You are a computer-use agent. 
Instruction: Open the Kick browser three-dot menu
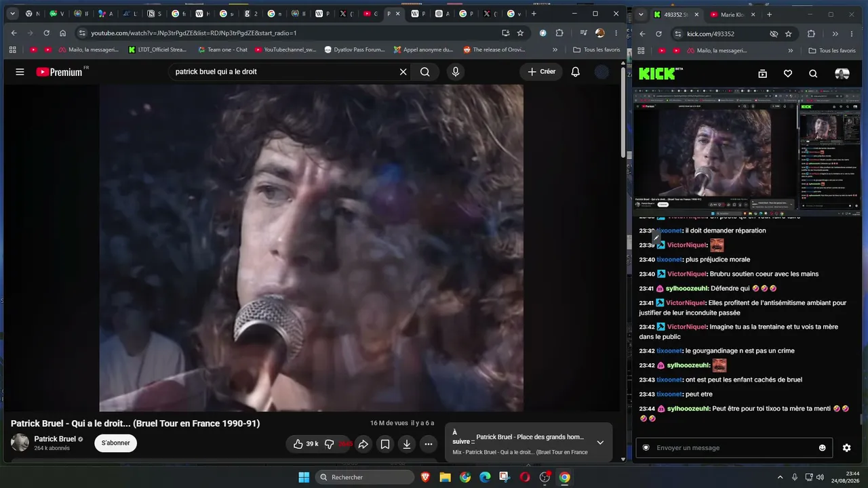pos(852,34)
